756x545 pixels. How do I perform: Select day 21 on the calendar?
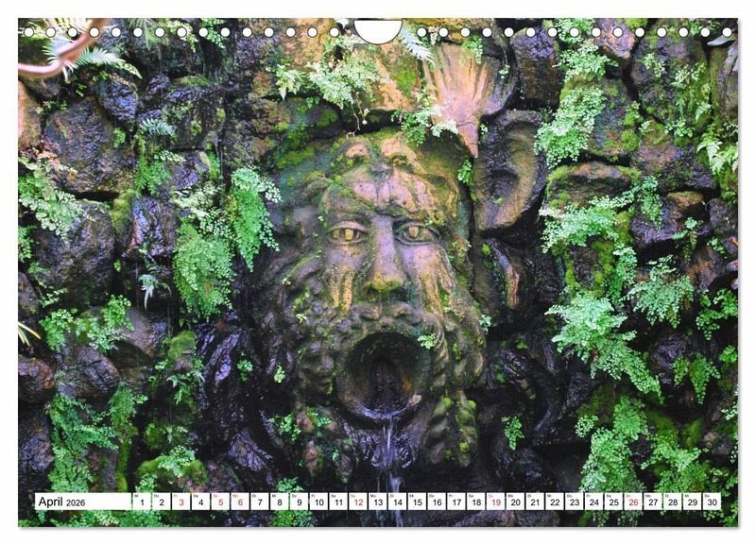click(x=535, y=502)
